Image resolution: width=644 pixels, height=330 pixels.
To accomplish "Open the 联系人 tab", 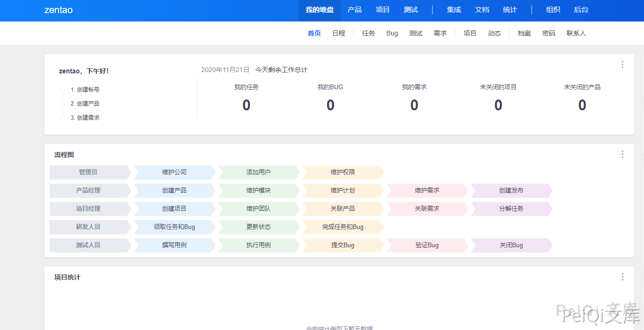I will (576, 33).
